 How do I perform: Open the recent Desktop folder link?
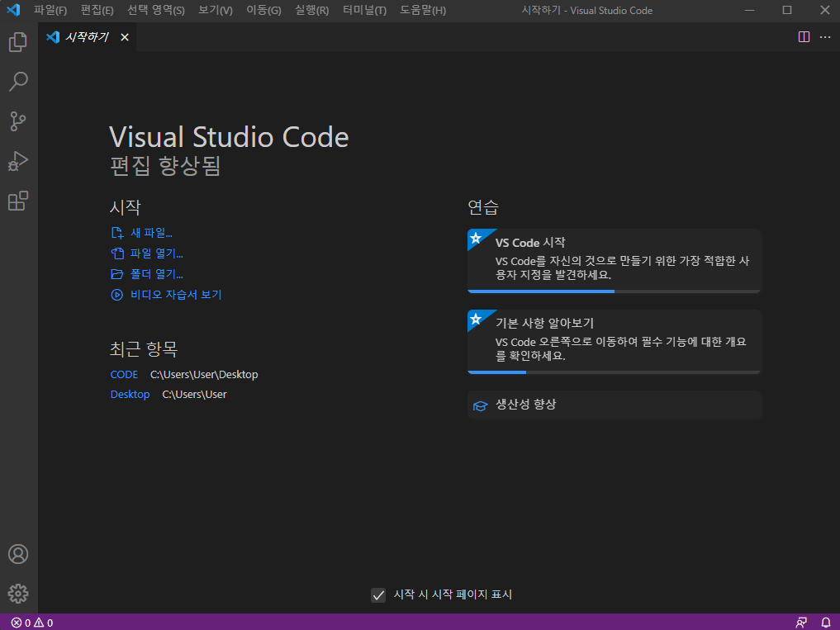[130, 395]
